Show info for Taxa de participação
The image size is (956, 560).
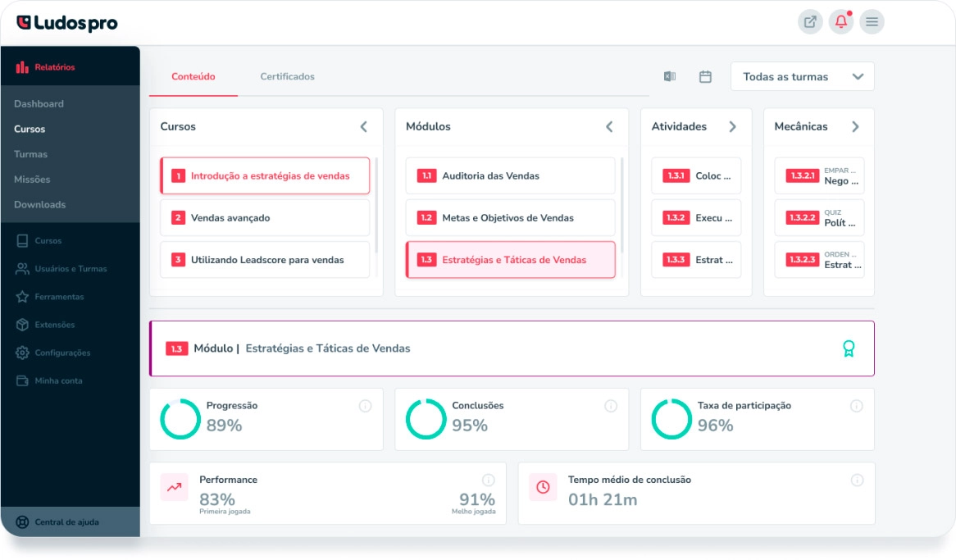point(856,406)
